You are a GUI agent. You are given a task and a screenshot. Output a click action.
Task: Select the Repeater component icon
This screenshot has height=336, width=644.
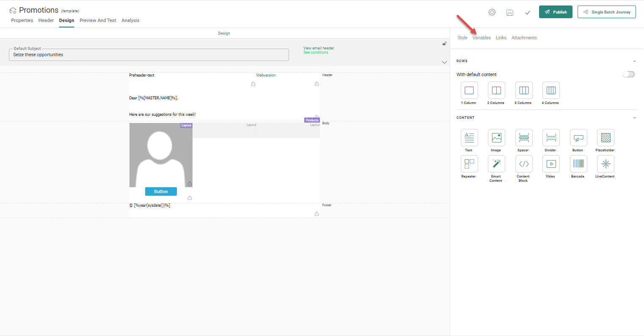(469, 164)
